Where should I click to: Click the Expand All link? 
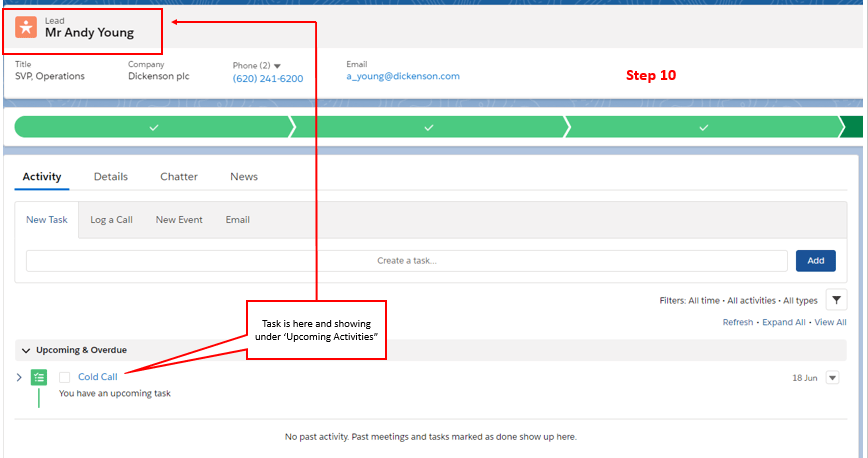tap(784, 322)
